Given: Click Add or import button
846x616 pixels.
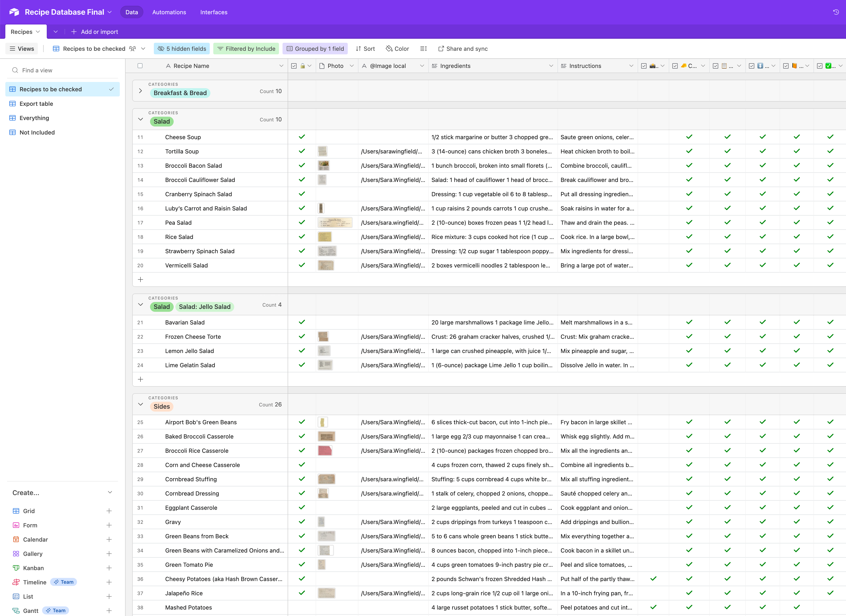Looking at the screenshot, I should 95,32.
